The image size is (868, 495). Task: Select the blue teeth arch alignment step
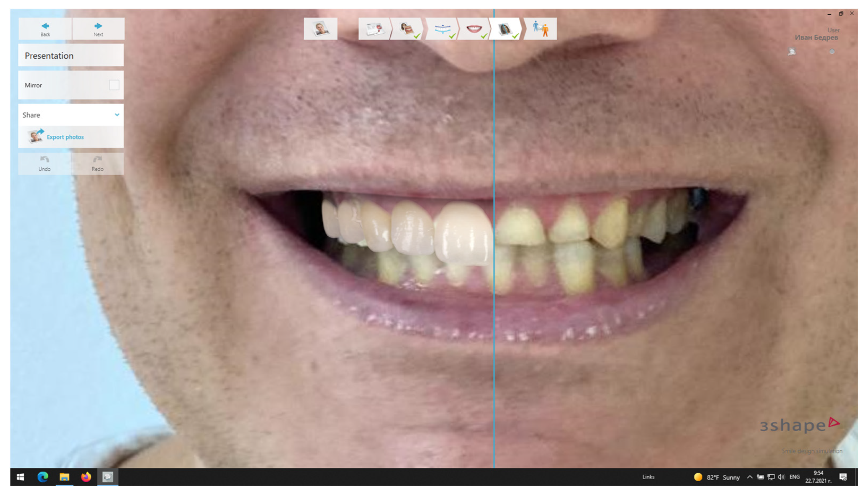point(442,29)
